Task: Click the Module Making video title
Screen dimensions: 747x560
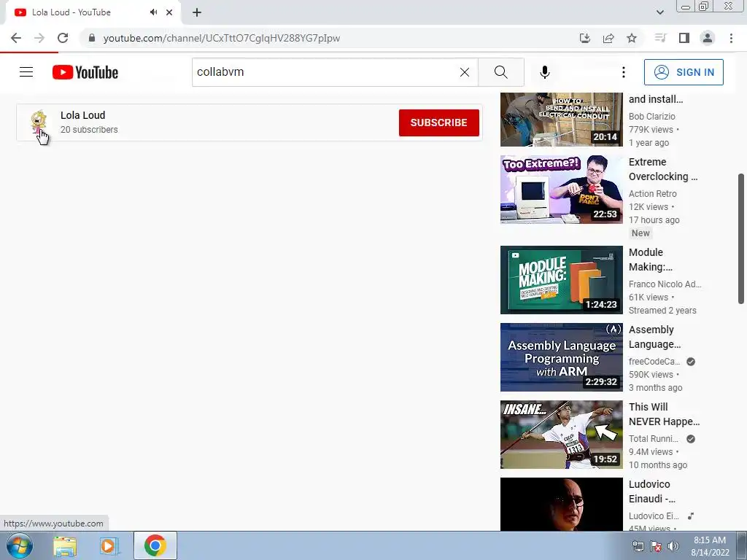Action: click(650, 260)
